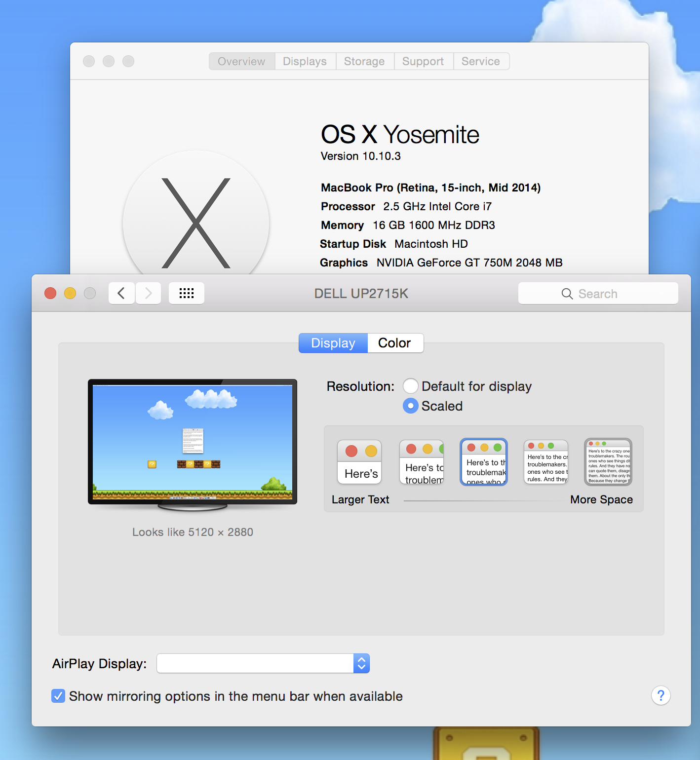Choose the second scaled resolution thumbnail
The image size is (700, 760).
422,462
